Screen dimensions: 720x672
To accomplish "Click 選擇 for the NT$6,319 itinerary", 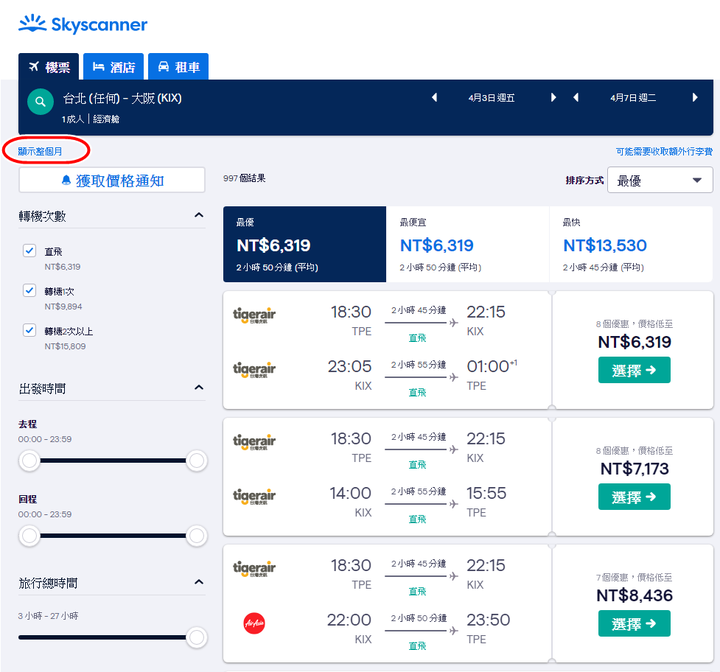I will [634, 370].
